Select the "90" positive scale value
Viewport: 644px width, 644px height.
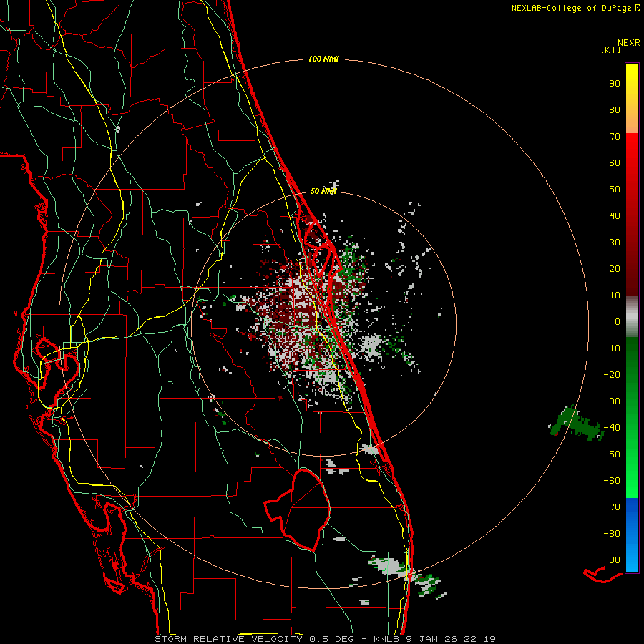615,84
